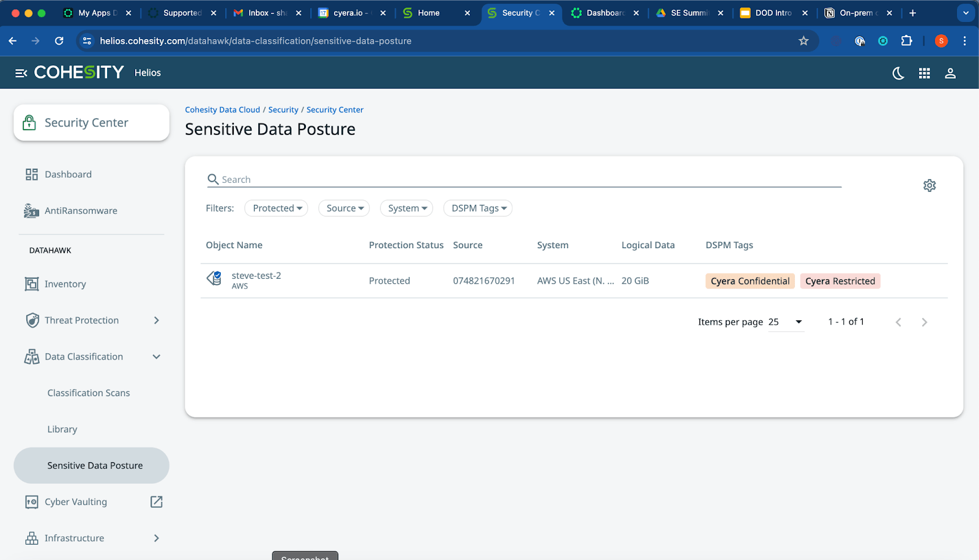Image resolution: width=979 pixels, height=560 pixels.
Task: Open the Cohesity apps grid launcher
Action: coord(924,73)
